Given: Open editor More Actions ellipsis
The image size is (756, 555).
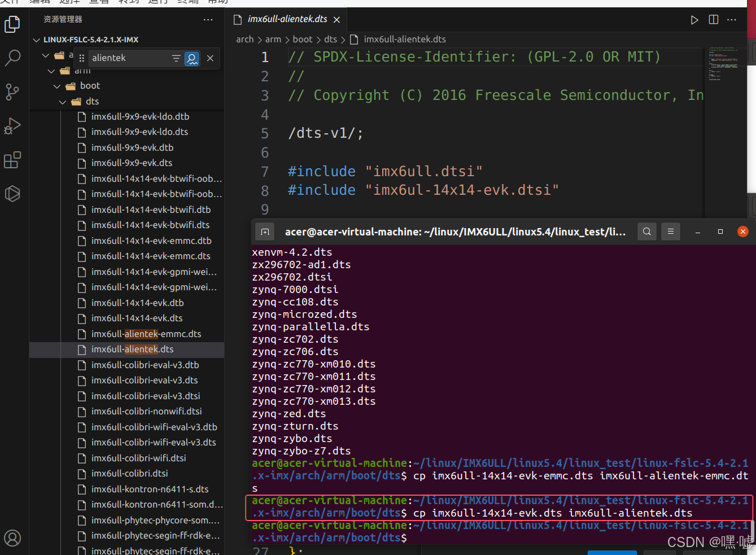Looking at the screenshot, I should [x=732, y=19].
